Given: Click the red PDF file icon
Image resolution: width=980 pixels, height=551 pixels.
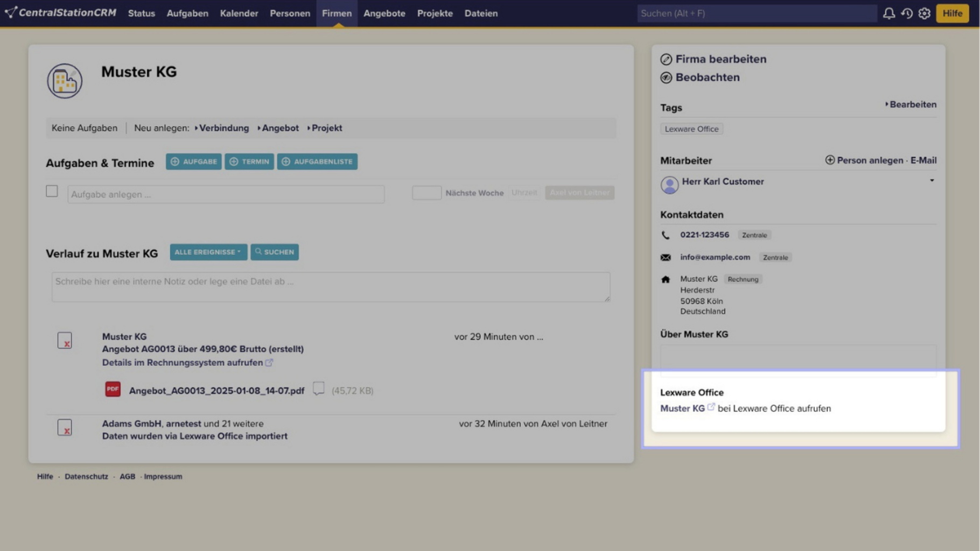Looking at the screenshot, I should point(113,389).
